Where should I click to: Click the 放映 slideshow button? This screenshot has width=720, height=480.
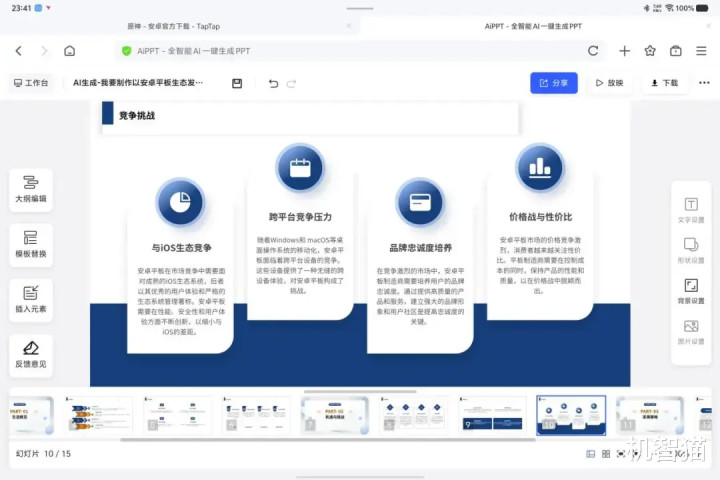(x=609, y=83)
